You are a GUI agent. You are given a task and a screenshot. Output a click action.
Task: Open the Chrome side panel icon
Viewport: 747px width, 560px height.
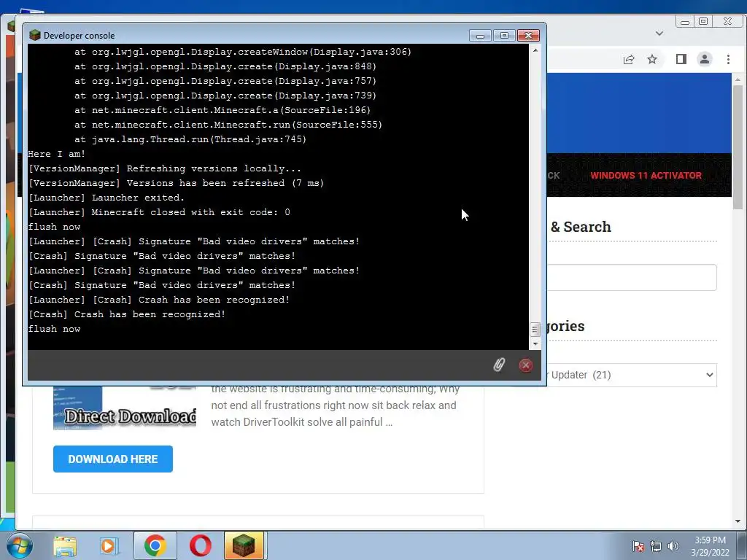[681, 59]
